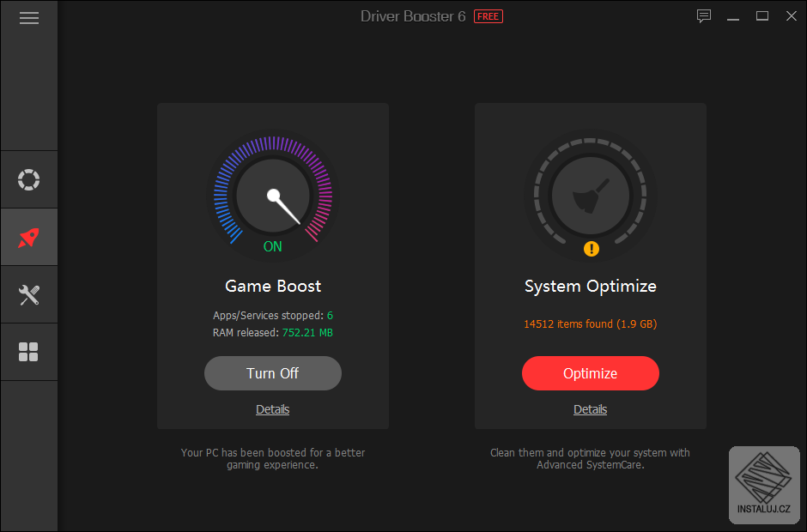Viewport: 807px width, 532px height.
Task: Open the feedback chat icon
Action: click(704, 16)
